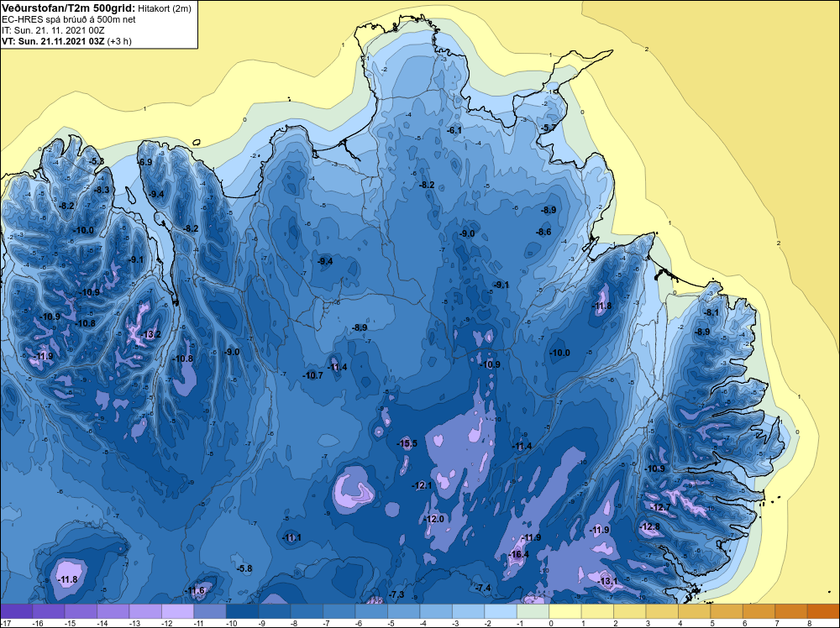The height and width of the screenshot is (628, 840).
Task: Select legend swatch between 6 and 7
Action: pos(759,611)
